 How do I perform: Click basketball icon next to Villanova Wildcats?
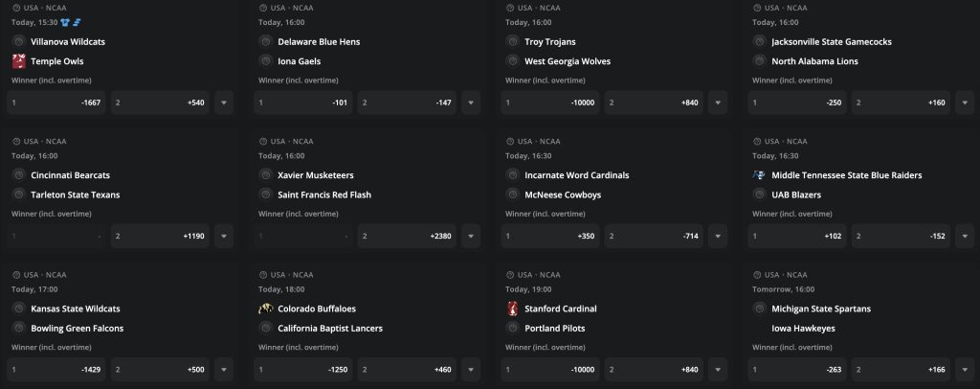pyautogui.click(x=18, y=42)
